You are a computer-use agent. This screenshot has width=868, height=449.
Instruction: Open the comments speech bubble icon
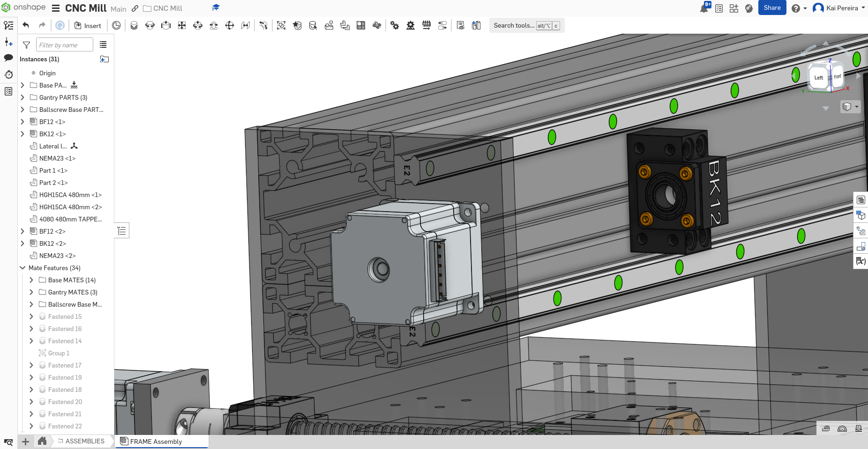pyautogui.click(x=8, y=58)
